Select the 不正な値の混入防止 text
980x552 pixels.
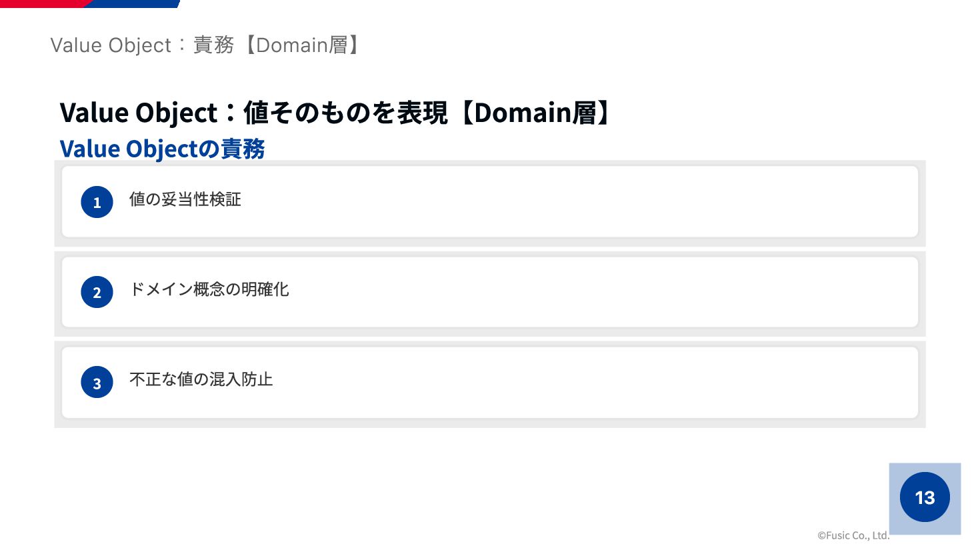[201, 379]
